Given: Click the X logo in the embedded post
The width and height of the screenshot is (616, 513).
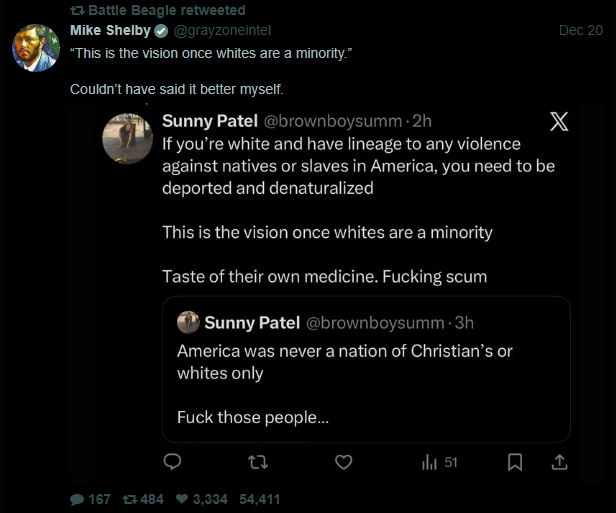Looking at the screenshot, I should (559, 122).
